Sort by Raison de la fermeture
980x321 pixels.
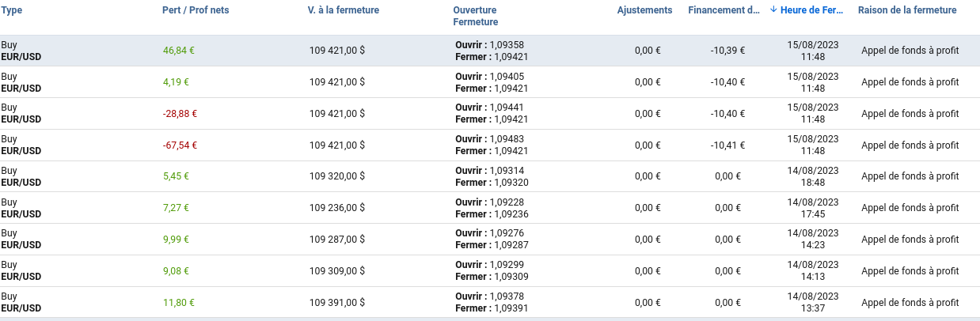[x=907, y=10]
